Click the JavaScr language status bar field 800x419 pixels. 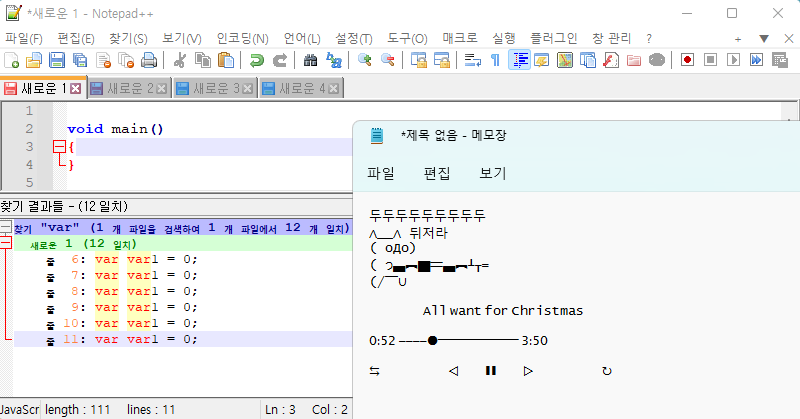pos(19,410)
